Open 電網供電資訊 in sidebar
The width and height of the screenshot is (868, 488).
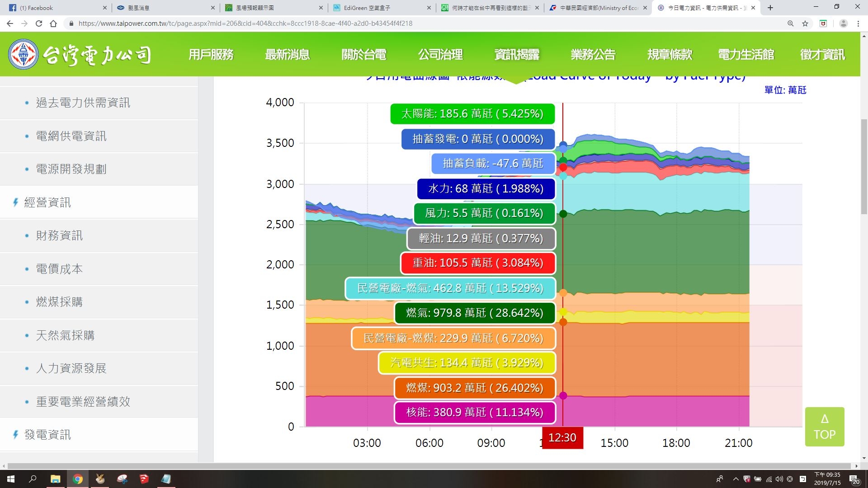pyautogui.click(x=99, y=136)
